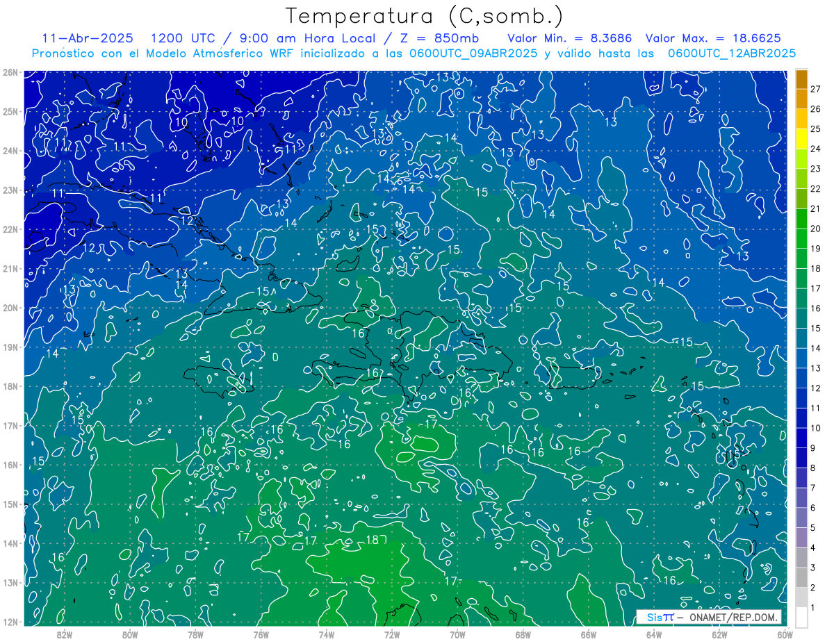The image size is (834, 644).
Task: Click the '80W' longitude label
Action: pos(129,634)
